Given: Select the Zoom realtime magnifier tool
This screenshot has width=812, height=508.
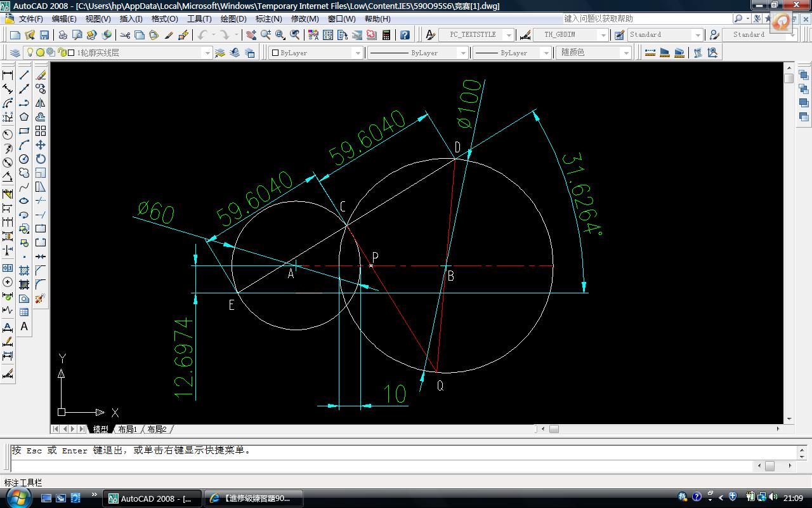Looking at the screenshot, I should (x=266, y=35).
